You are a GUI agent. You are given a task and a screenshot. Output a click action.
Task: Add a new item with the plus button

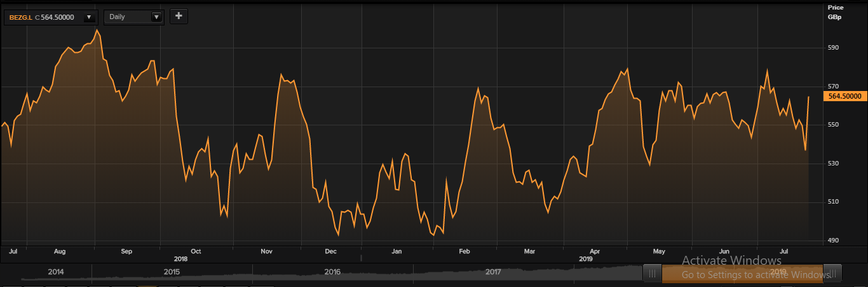(x=179, y=17)
